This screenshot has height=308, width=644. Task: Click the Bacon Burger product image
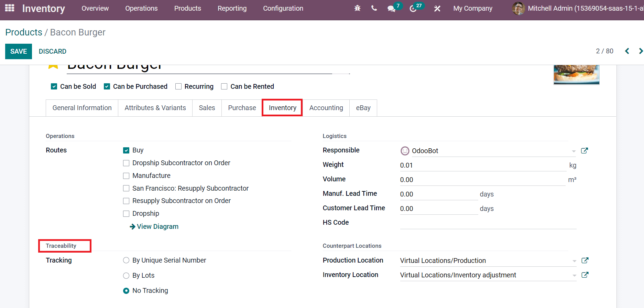click(577, 74)
